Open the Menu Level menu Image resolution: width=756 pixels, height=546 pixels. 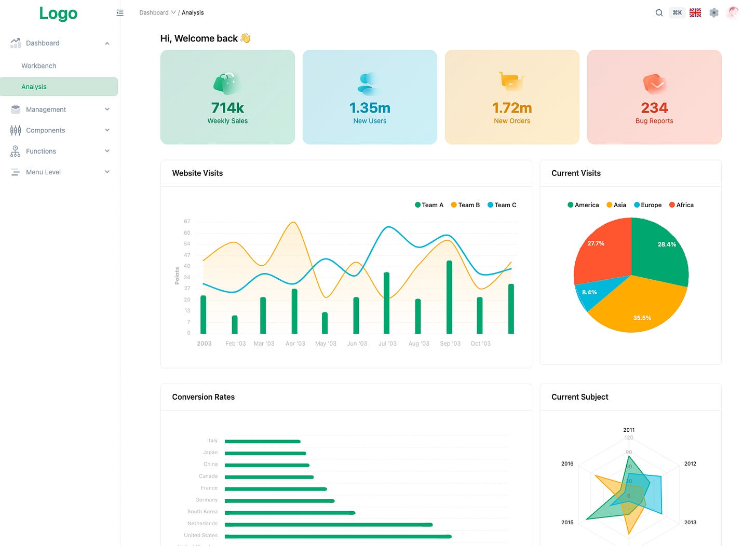point(59,172)
